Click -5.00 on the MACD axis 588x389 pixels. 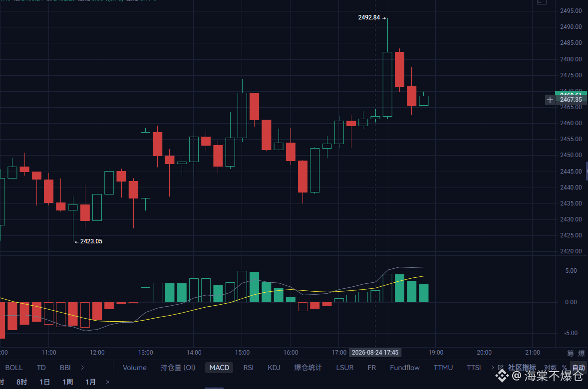coord(571,333)
